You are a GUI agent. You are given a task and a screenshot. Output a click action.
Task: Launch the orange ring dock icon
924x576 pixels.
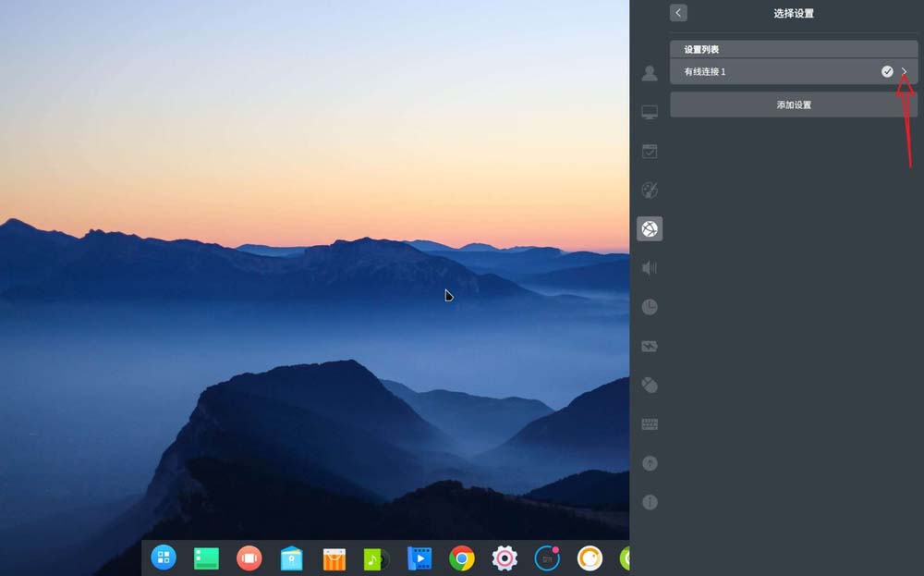coord(590,558)
